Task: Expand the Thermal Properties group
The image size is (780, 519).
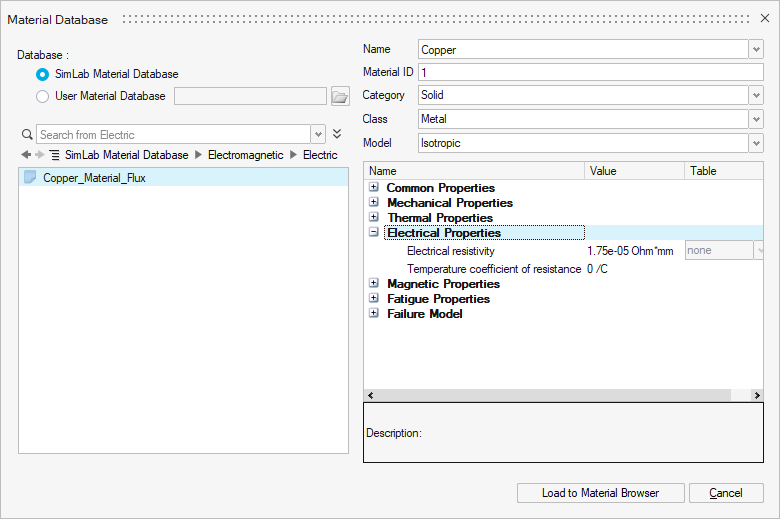Action: tap(374, 217)
